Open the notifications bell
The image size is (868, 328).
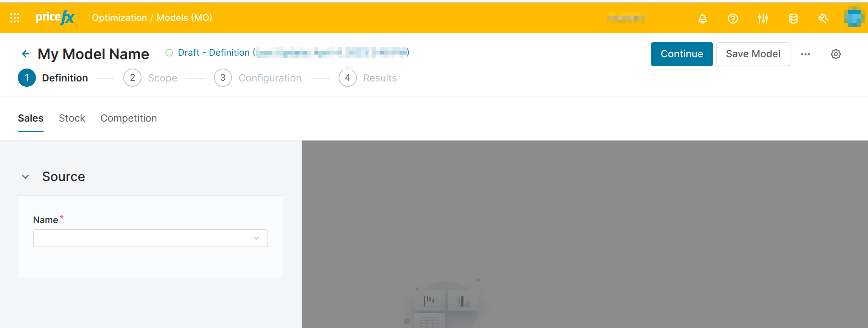coord(702,18)
